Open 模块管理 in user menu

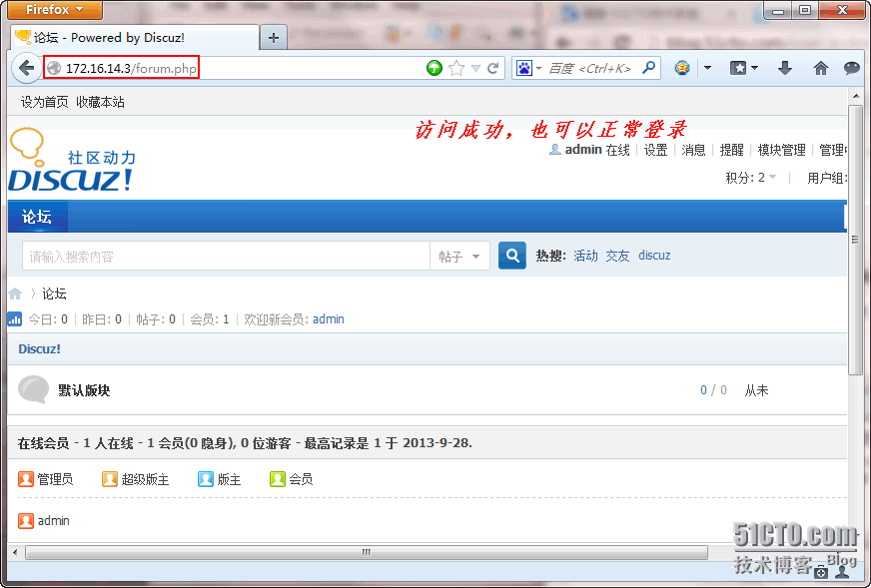(781, 150)
